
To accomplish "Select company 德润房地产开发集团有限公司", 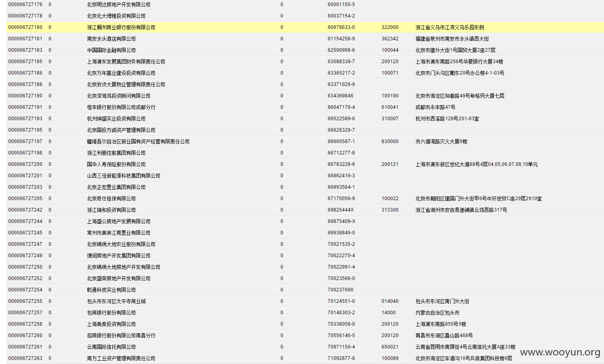I will coord(119,256).
